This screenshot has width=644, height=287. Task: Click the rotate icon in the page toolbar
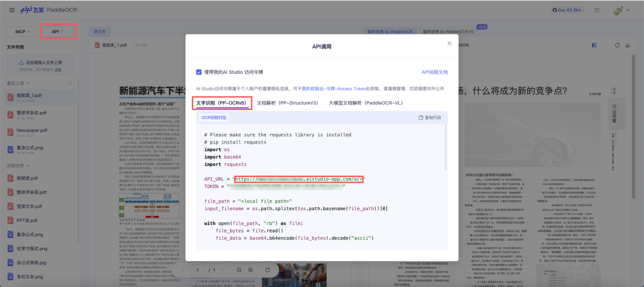(x=268, y=270)
